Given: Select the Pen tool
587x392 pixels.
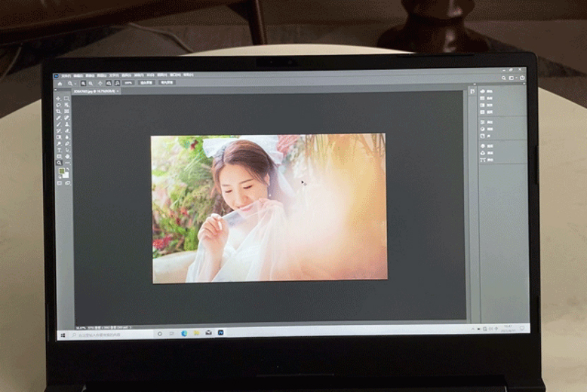Looking at the screenshot, I should pyautogui.click(x=67, y=143).
